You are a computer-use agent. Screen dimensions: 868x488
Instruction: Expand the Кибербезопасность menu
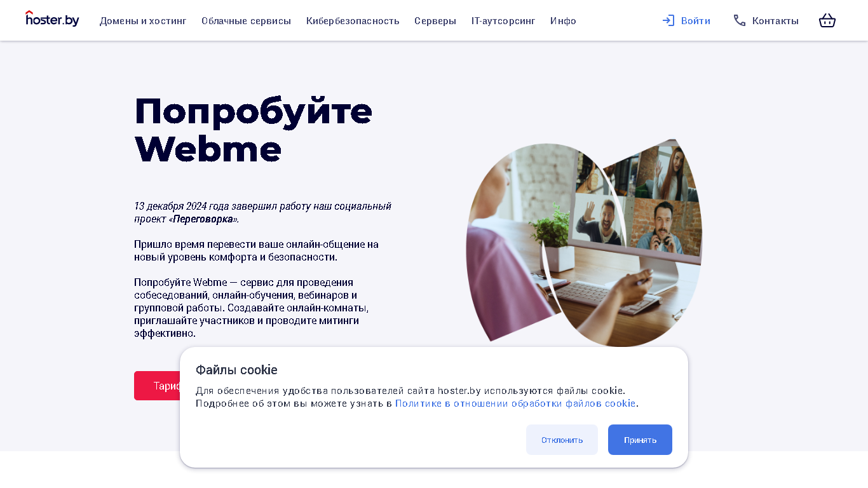click(x=353, y=21)
